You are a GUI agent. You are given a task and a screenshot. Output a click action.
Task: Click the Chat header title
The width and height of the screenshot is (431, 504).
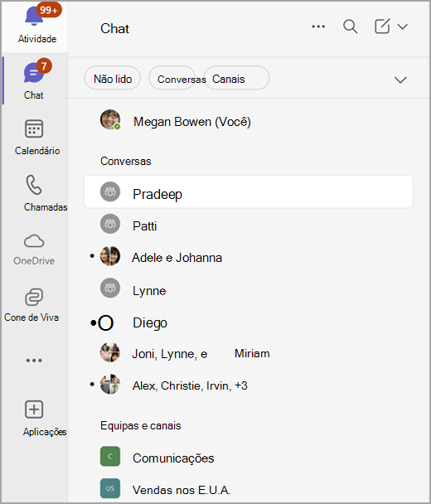[x=114, y=28]
